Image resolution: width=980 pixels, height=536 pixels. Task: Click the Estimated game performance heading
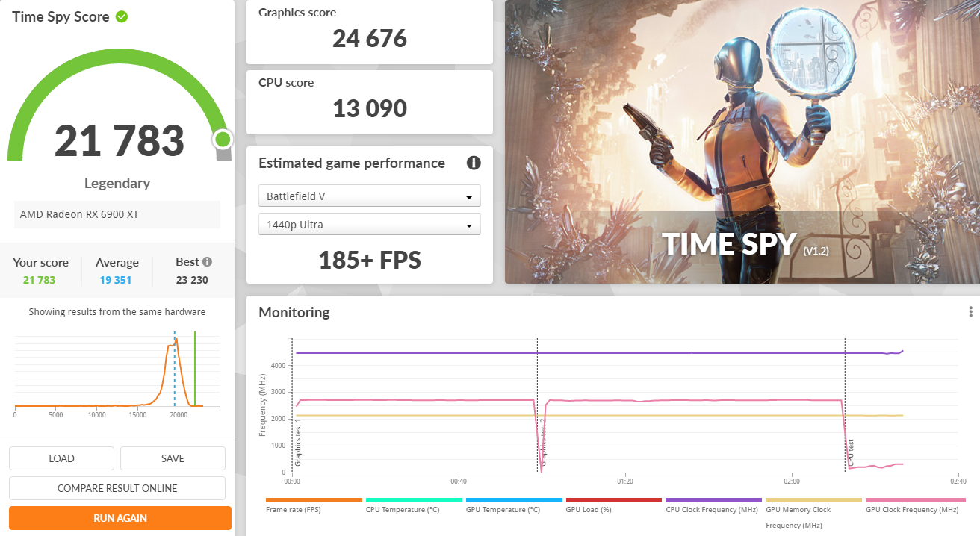[352, 163]
